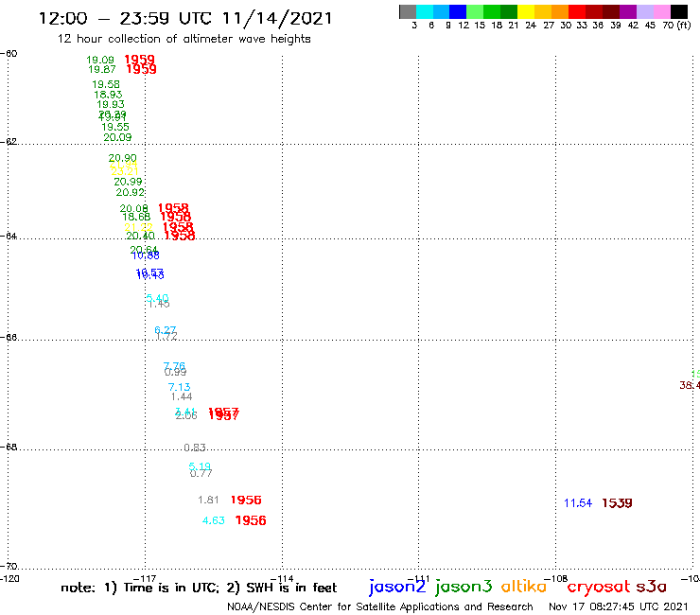Select the gray 0.83 reading
Viewport: 700px width, 615px height.
point(195,448)
